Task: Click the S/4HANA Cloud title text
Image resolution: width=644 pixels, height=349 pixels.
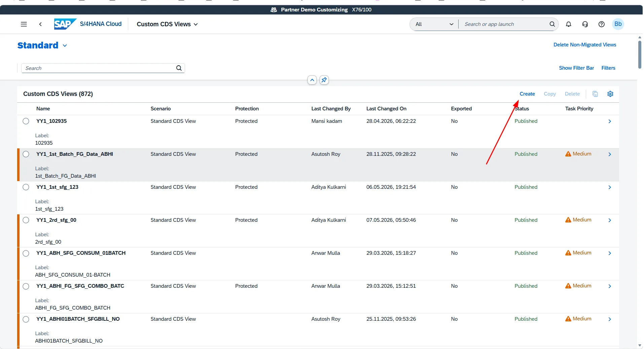Action: 101,24
